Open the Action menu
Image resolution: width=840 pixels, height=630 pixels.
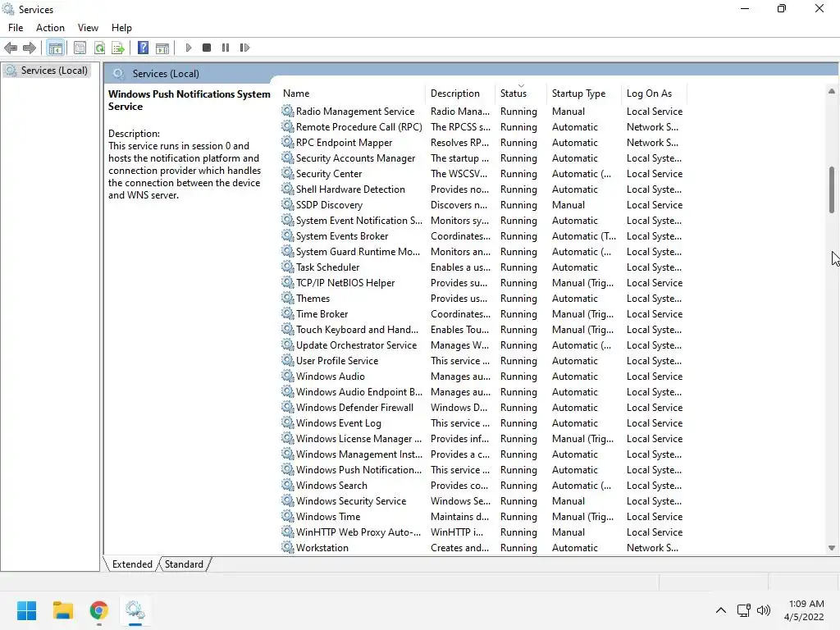pos(50,28)
